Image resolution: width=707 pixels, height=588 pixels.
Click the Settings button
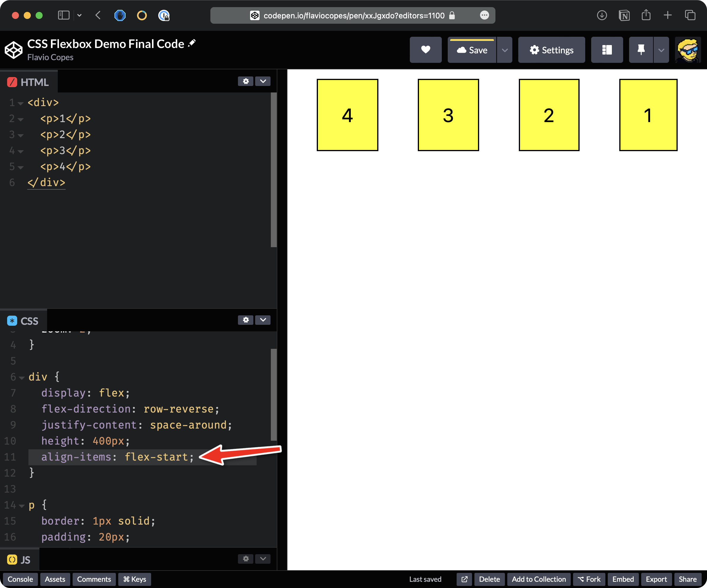pyautogui.click(x=551, y=50)
